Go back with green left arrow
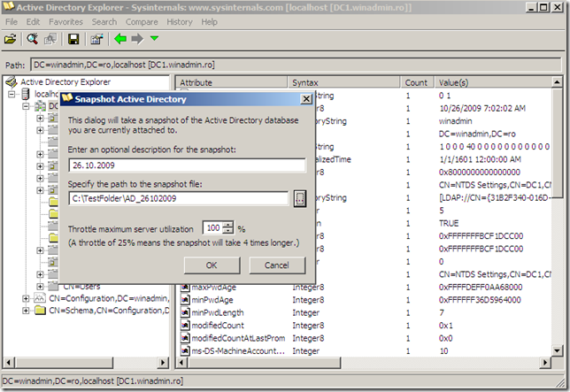The height and width of the screenshot is (392, 570). pos(120,39)
